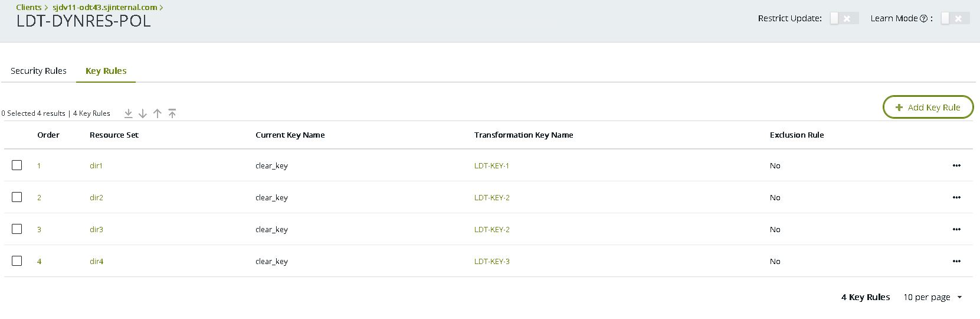980x319 pixels.
Task: Open the three-dot menu for the dir3 row
Action: (956, 230)
